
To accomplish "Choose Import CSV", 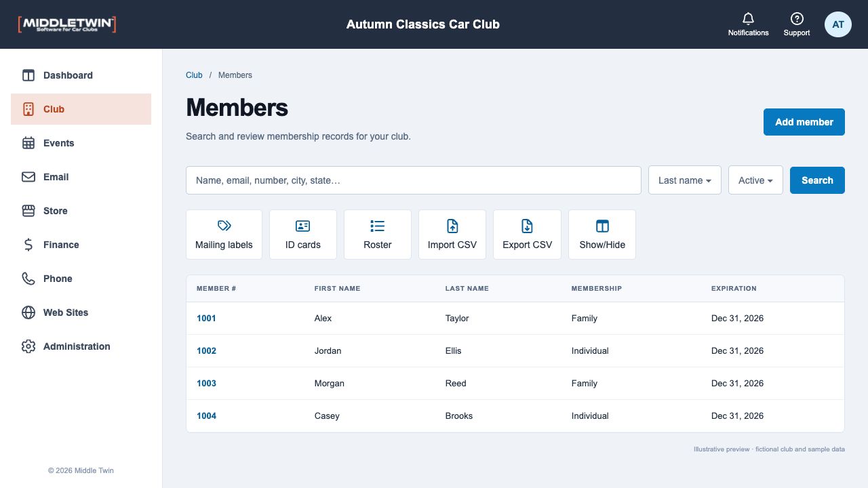I will (x=452, y=235).
